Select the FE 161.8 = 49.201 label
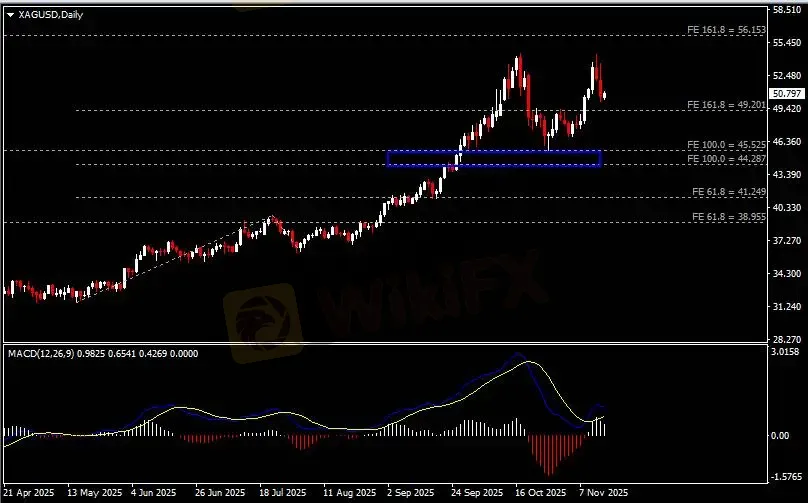 (726, 104)
